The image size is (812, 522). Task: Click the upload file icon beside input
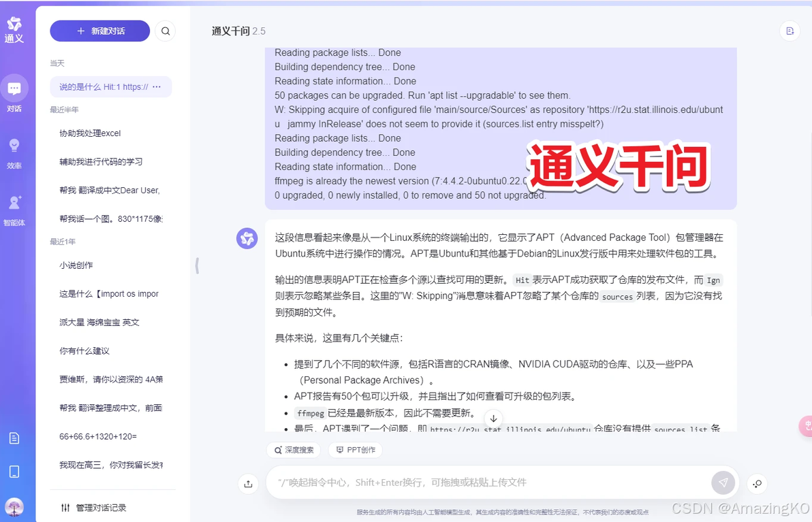coord(248,483)
